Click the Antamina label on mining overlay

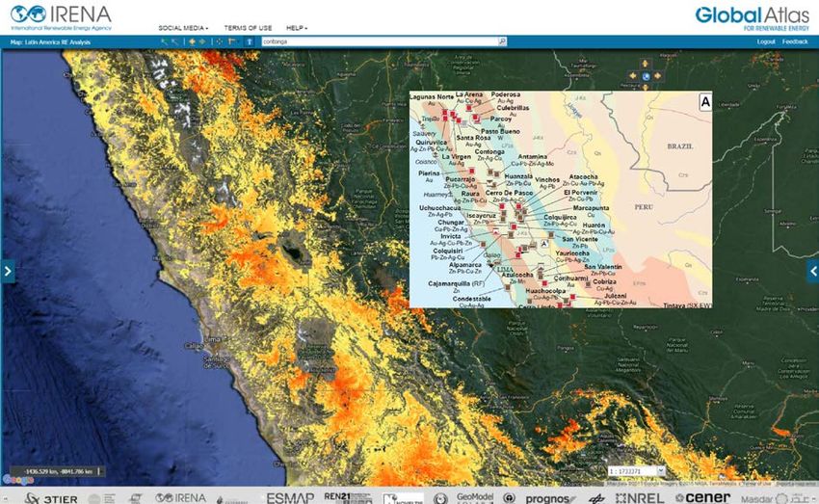[x=532, y=157]
